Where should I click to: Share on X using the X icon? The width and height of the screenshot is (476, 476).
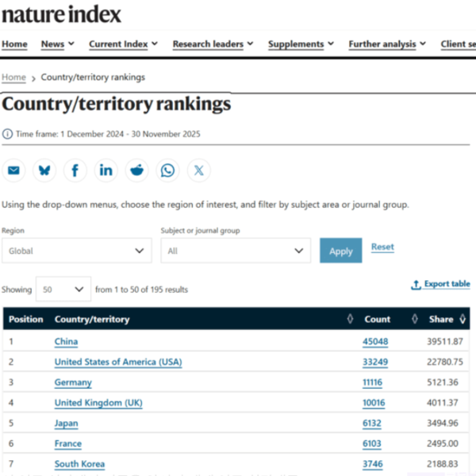[x=198, y=171]
